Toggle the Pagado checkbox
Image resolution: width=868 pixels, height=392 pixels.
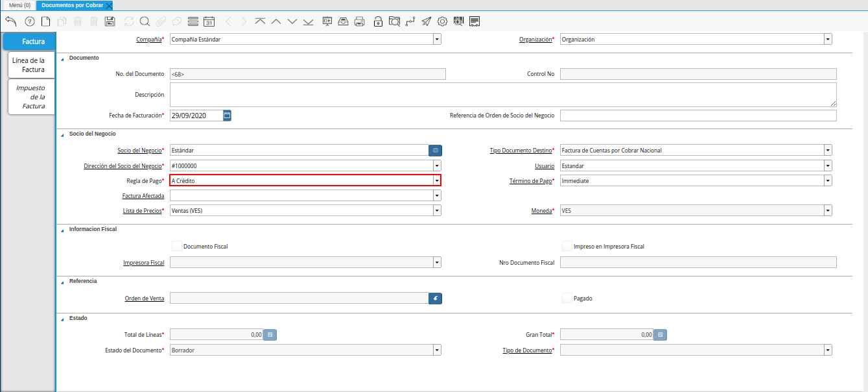(567, 298)
